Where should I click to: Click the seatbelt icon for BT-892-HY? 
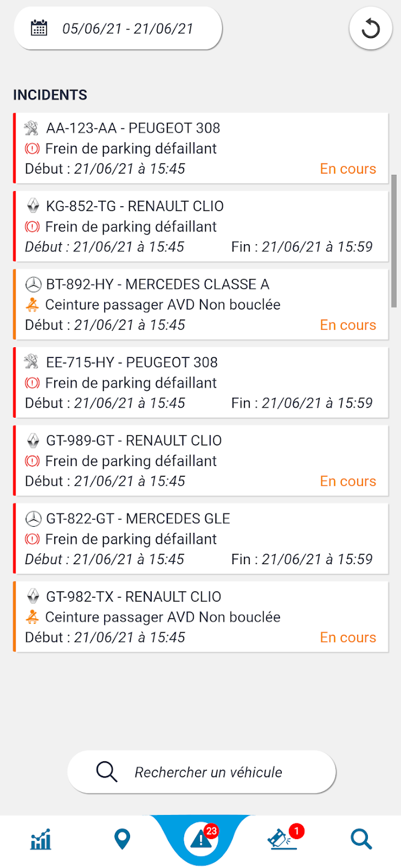point(33,305)
